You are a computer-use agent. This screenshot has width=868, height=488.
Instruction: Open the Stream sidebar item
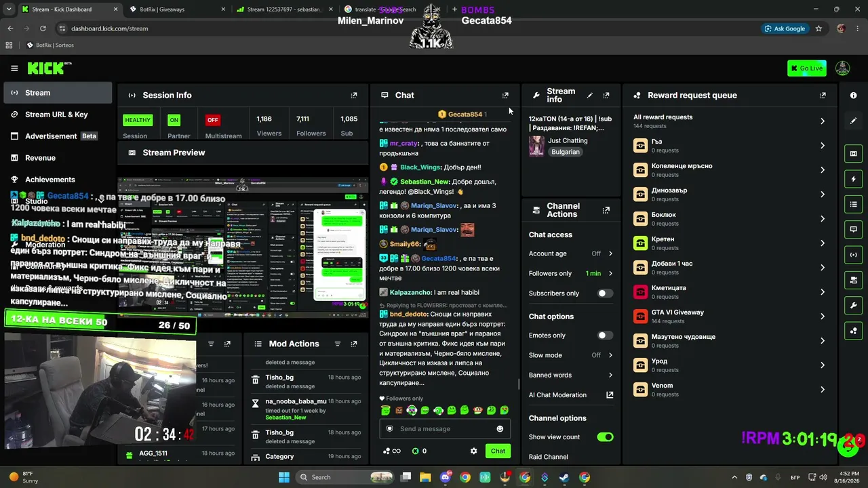(x=58, y=93)
